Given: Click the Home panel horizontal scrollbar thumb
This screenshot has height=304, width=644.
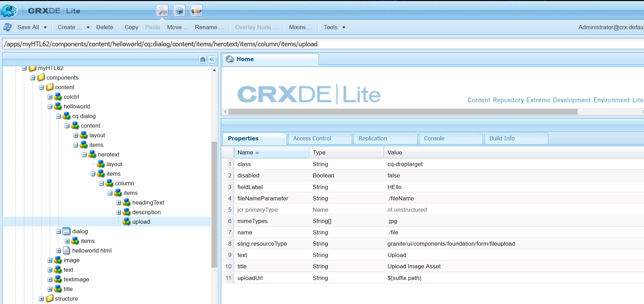Looking at the screenshot, I should coord(403,112).
